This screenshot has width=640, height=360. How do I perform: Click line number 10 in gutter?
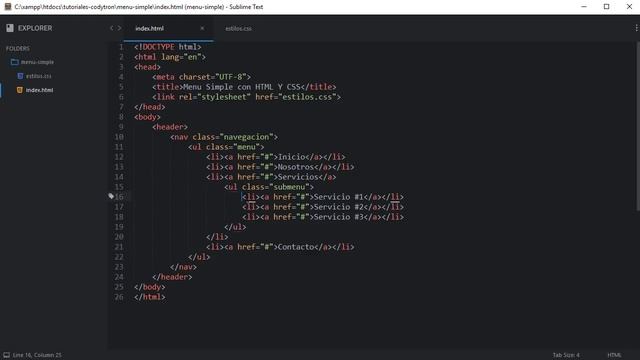119,137
